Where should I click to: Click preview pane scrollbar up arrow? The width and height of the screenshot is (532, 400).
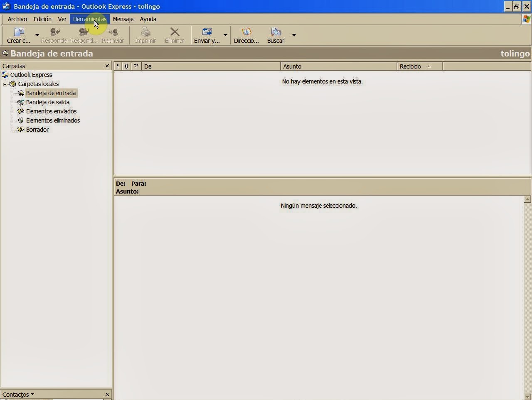pos(527,199)
